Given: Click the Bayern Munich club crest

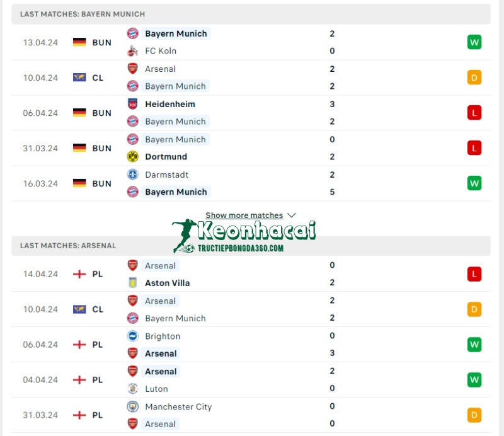Looking at the screenshot, I should (133, 33).
